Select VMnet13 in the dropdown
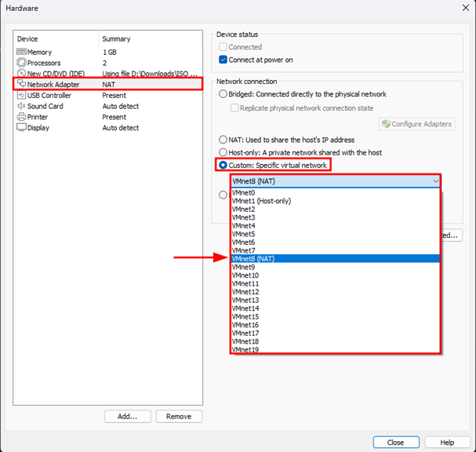This screenshot has width=476, height=452. tap(336, 300)
